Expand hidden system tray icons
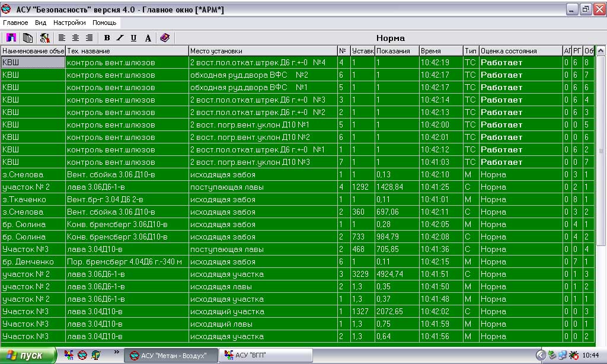 pyautogui.click(x=540, y=355)
